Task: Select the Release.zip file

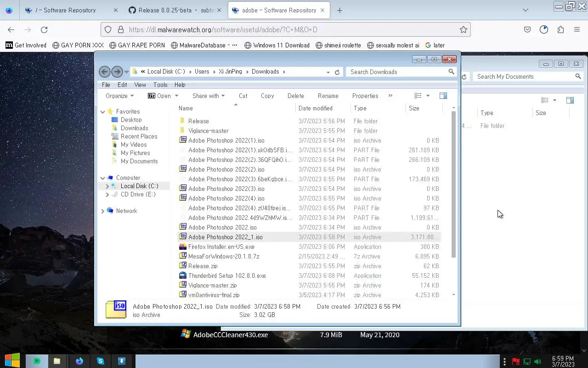Action: (203, 266)
